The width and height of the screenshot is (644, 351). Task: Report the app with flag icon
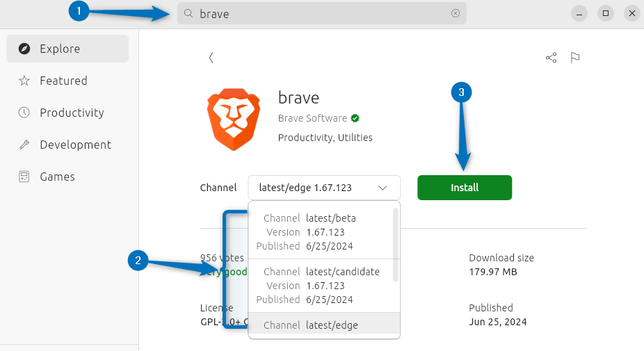click(x=575, y=58)
